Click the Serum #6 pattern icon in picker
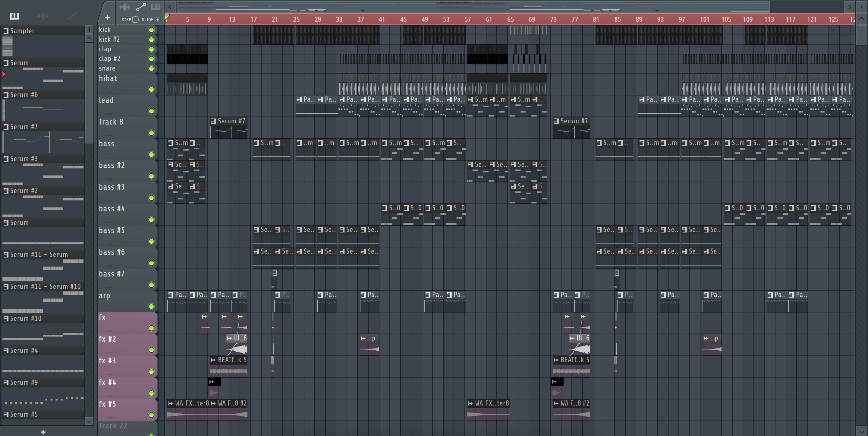868x436 pixels. click(6, 95)
